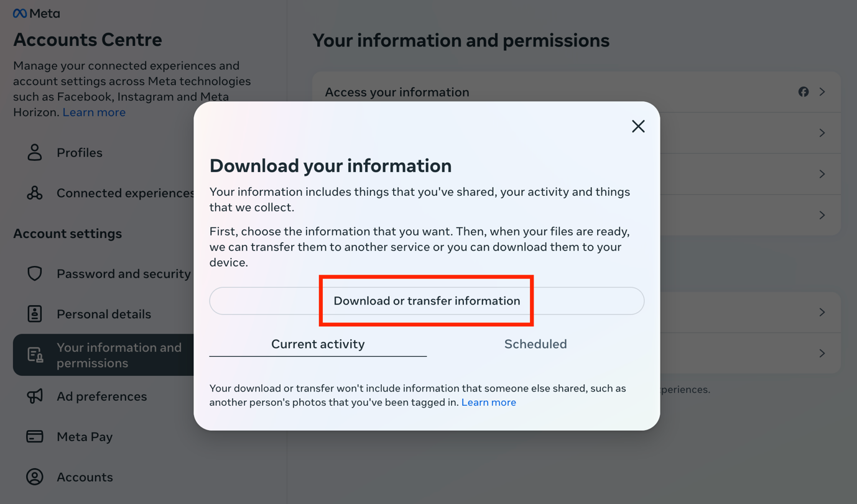Image resolution: width=857 pixels, height=504 pixels.
Task: Click the Personal details ID icon
Action: coord(35,314)
